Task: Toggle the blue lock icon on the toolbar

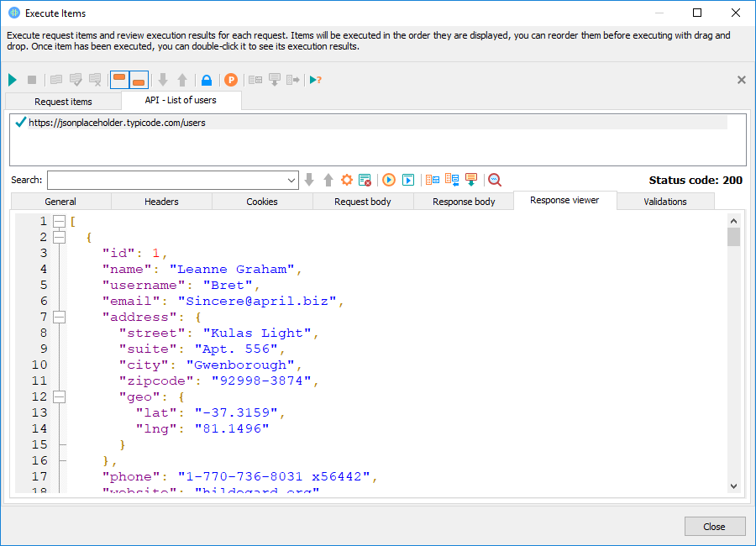Action: pyautogui.click(x=206, y=79)
